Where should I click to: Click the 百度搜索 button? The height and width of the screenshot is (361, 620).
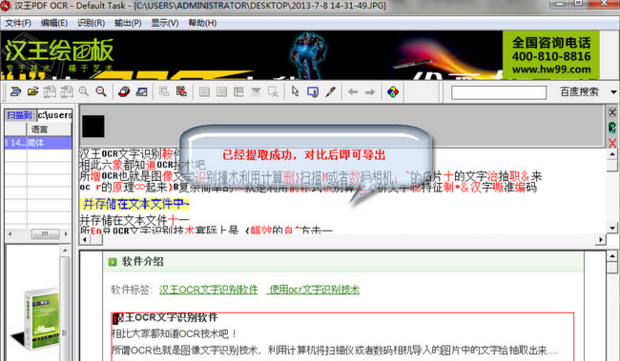(579, 92)
